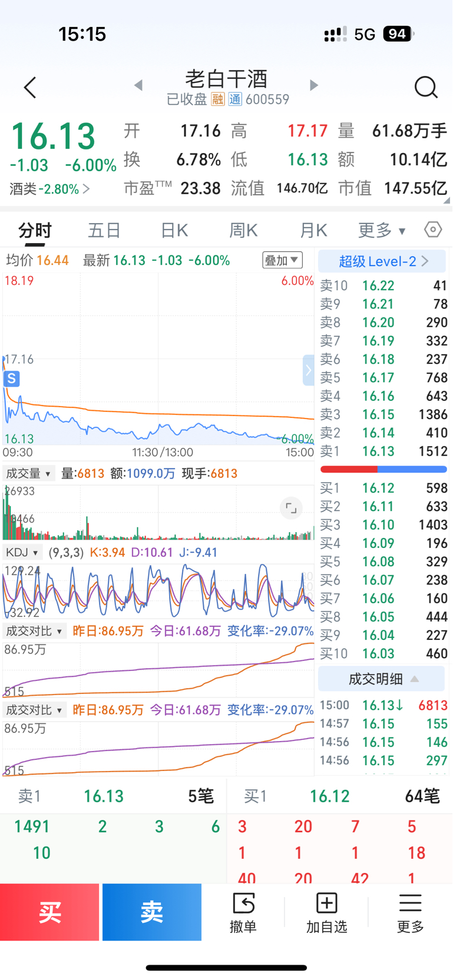Viewport: 453px width, 980px height.
Task: Tap the buy/sell ratio bar
Action: (383, 469)
